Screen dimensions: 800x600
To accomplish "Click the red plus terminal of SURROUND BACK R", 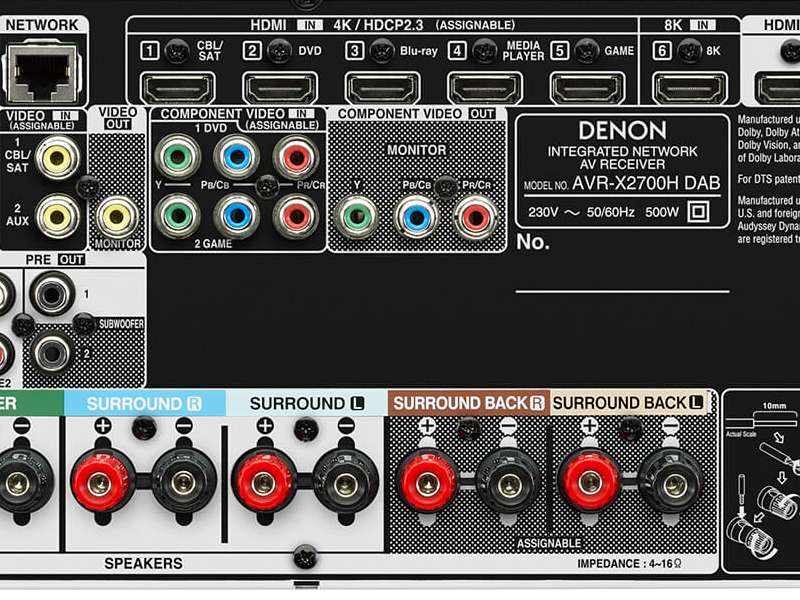I will coord(428,484).
